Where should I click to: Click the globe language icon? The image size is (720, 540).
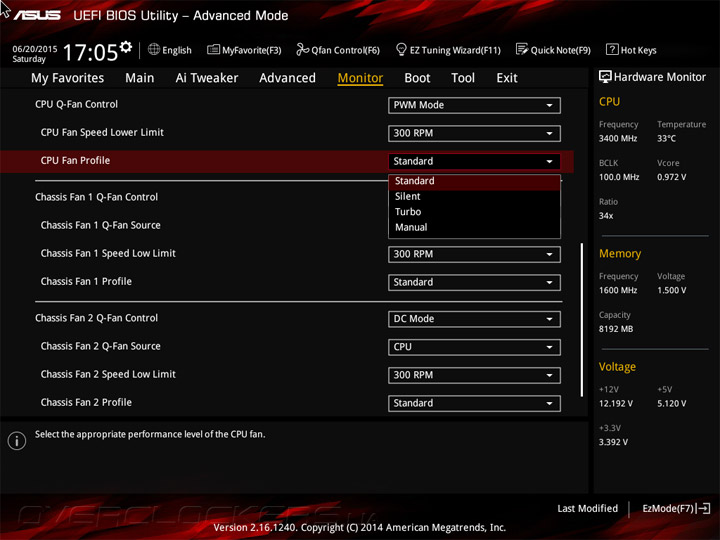(154, 50)
